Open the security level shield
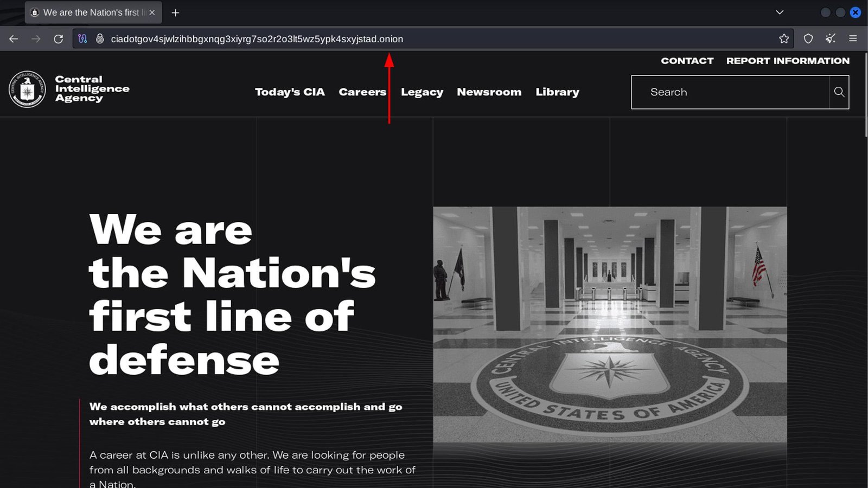Screen dimensions: 868x488 tap(808, 38)
